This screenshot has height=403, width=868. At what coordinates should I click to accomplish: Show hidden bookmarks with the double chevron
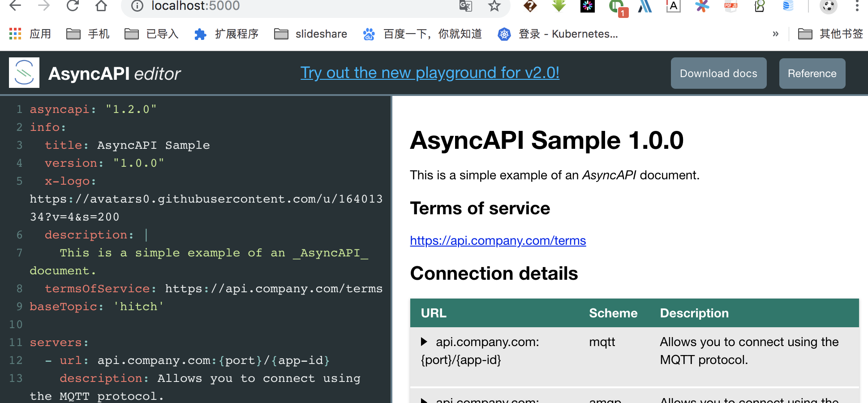(x=775, y=34)
